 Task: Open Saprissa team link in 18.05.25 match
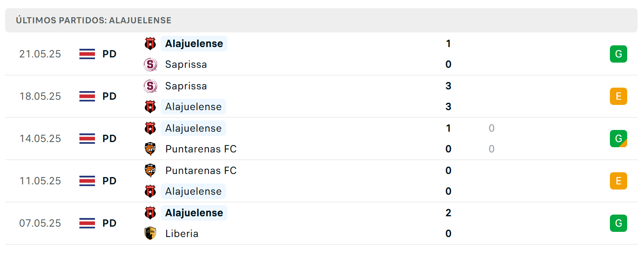point(186,86)
